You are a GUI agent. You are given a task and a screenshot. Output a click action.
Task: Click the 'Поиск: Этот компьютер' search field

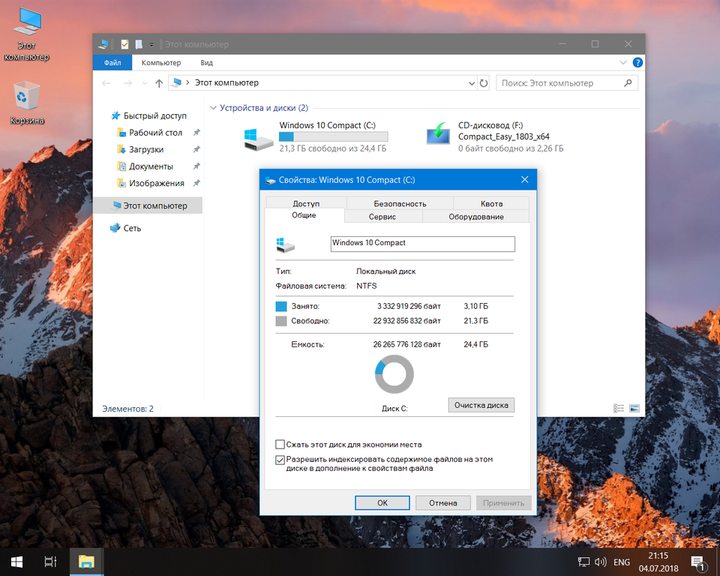tap(567, 83)
